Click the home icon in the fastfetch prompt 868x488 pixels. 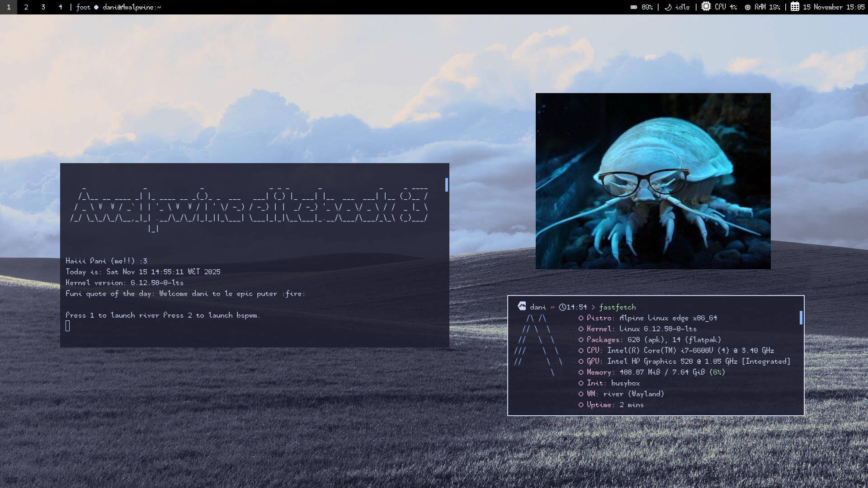click(522, 307)
